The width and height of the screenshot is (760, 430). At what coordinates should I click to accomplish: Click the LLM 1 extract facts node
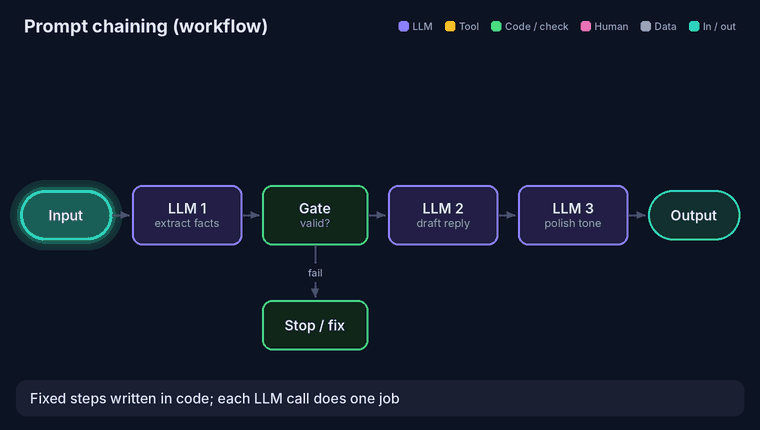(x=187, y=215)
